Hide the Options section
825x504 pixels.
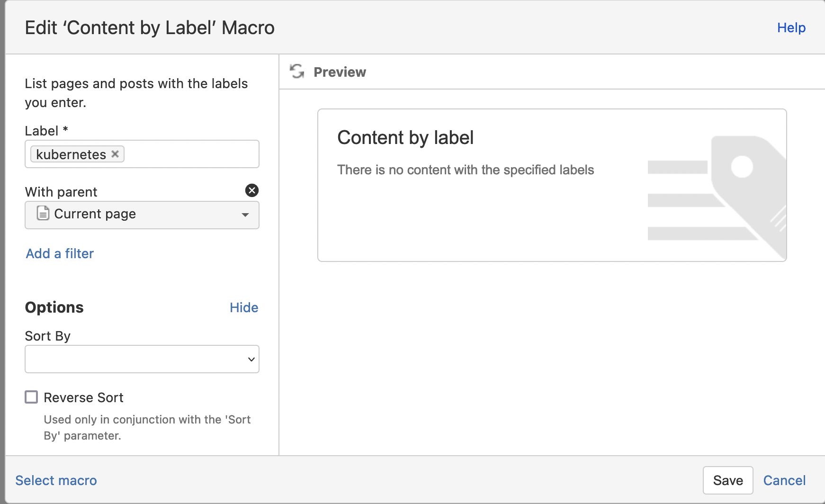(x=244, y=307)
